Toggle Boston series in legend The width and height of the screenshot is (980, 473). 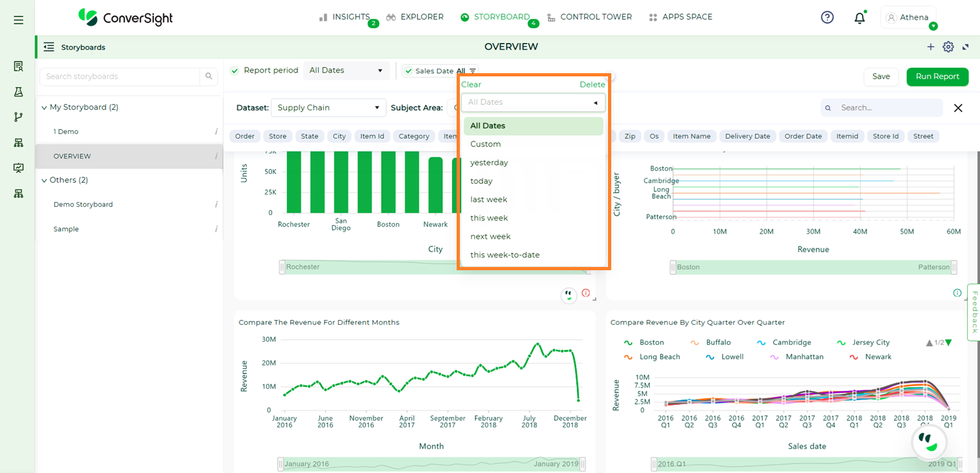644,343
